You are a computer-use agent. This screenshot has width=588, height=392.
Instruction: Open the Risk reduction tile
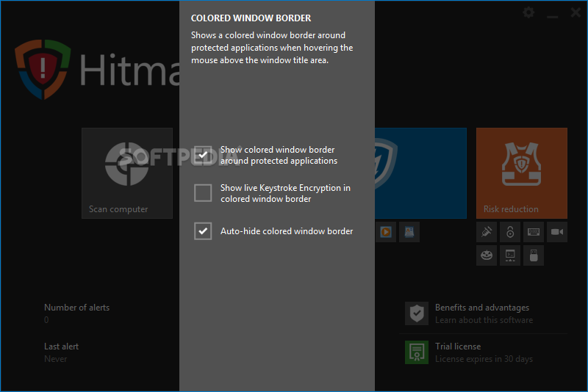(522, 173)
